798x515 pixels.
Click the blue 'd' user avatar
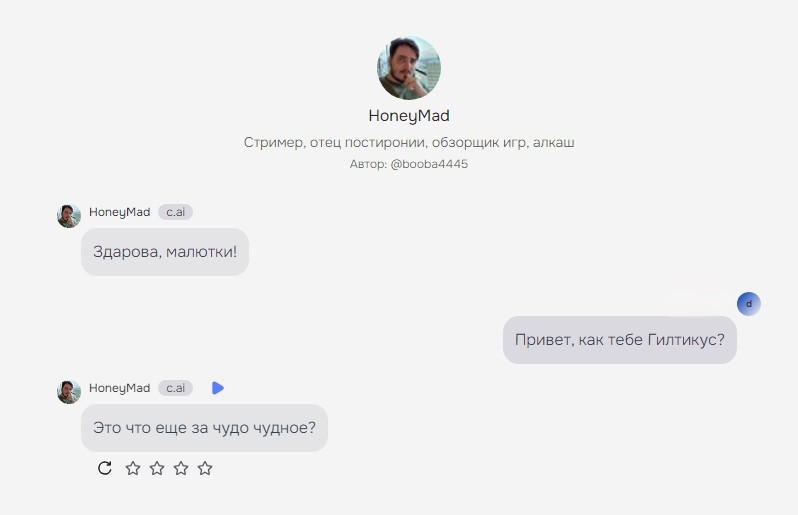click(x=749, y=304)
